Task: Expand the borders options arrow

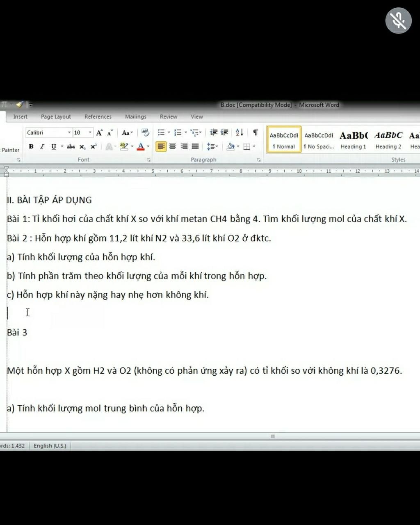Action: click(x=254, y=146)
